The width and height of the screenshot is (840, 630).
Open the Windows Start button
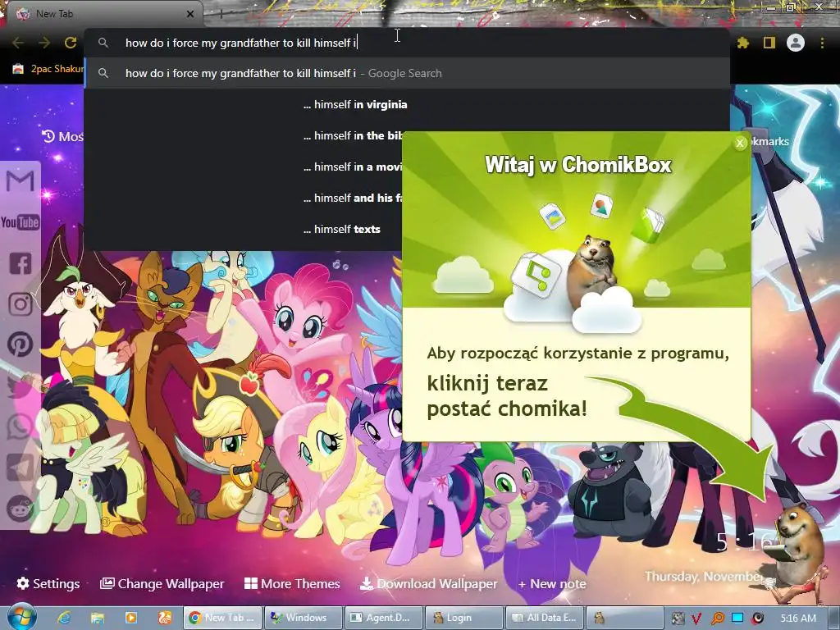click(21, 618)
